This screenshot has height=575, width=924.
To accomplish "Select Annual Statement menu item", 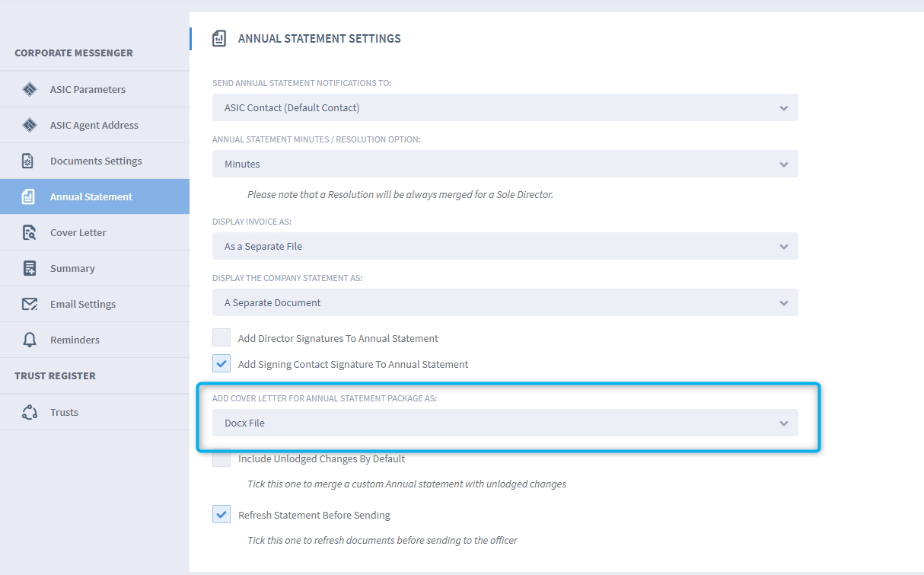I will point(94,196).
